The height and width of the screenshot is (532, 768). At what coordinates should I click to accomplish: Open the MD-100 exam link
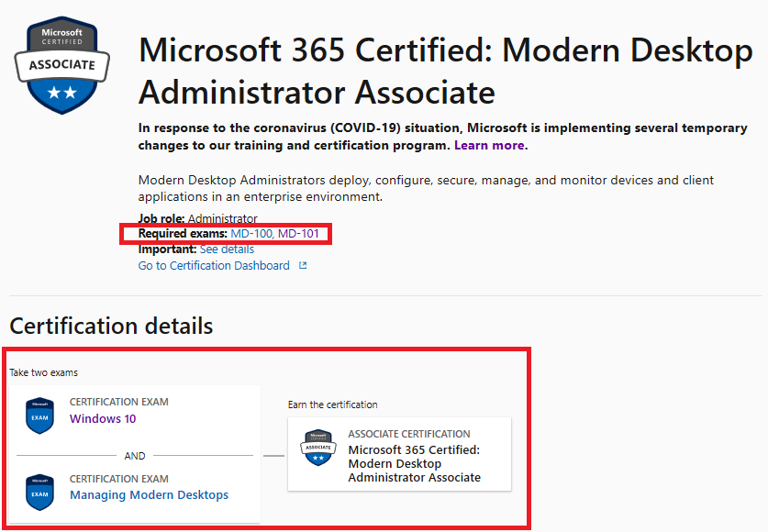pos(251,234)
